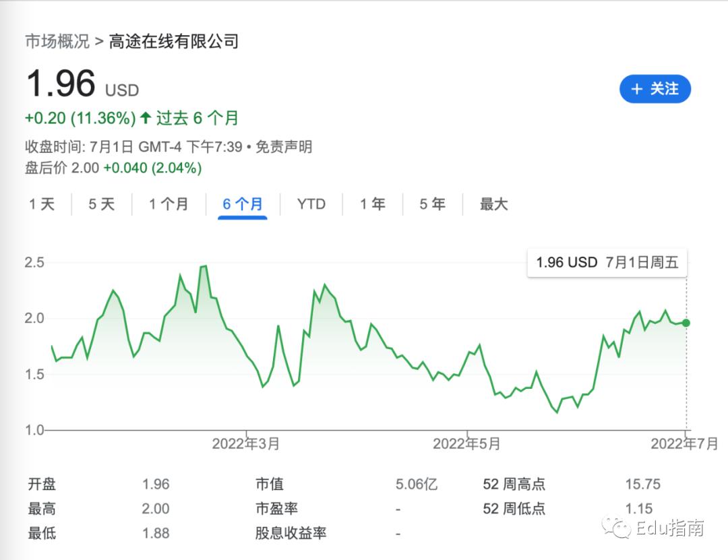
Task: Switch chart to 5 天 range
Action: (102, 204)
